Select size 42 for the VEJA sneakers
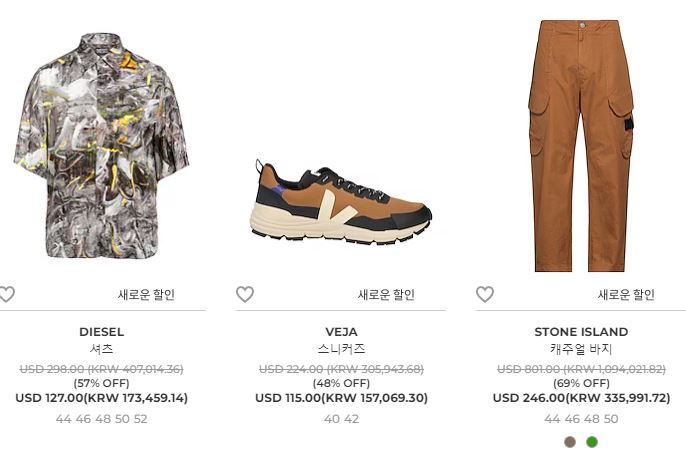The height and width of the screenshot is (450, 686). click(x=352, y=419)
